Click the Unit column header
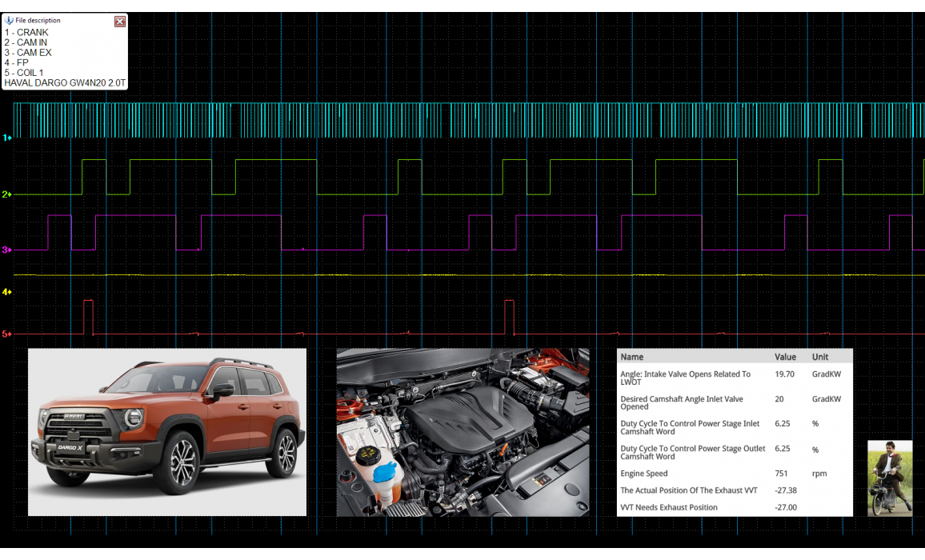Screen dimensions: 925x560 click(820, 357)
